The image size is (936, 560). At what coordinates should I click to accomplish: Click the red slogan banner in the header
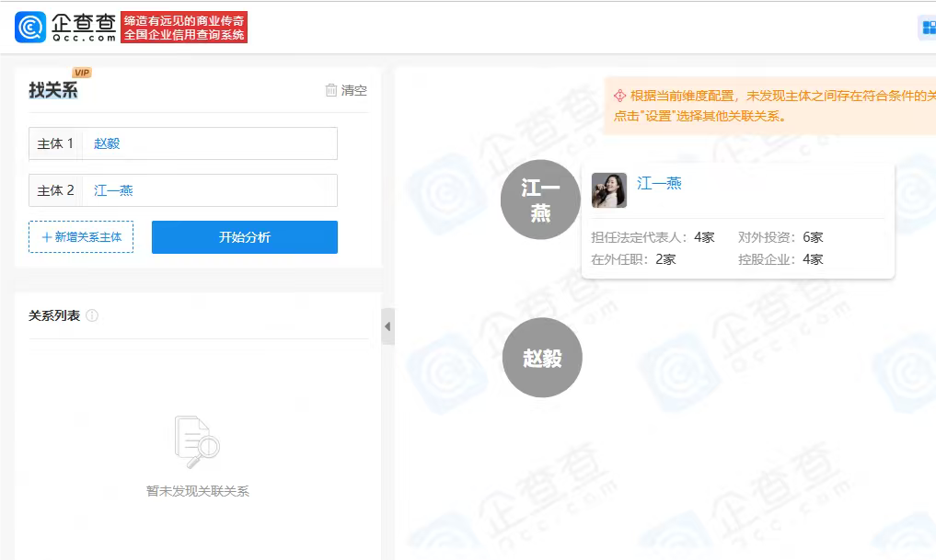coord(184,28)
